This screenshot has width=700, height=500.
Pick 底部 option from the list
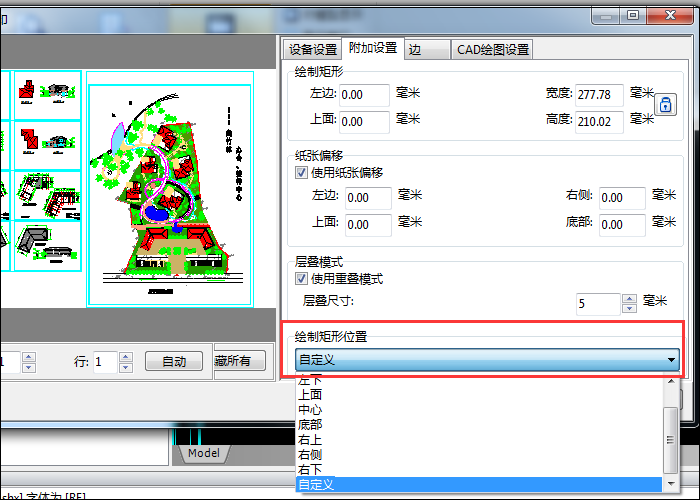[x=310, y=425]
